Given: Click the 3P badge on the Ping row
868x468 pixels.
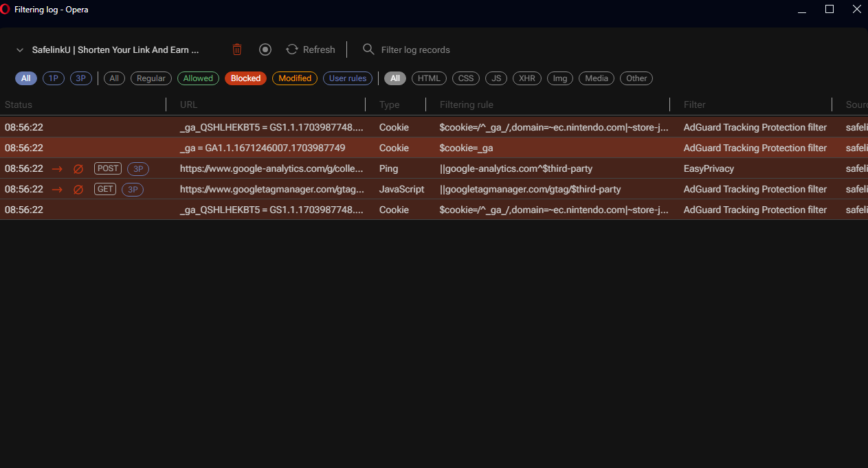Looking at the screenshot, I should (136, 168).
